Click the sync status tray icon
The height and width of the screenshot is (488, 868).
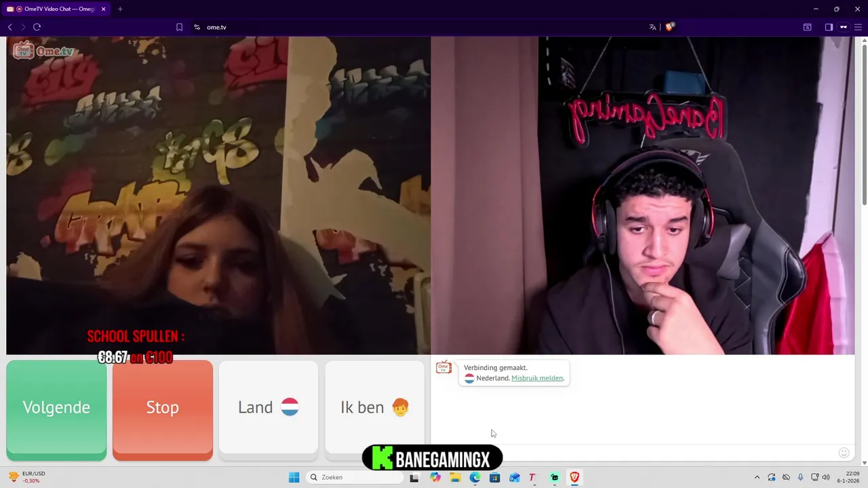(x=772, y=477)
